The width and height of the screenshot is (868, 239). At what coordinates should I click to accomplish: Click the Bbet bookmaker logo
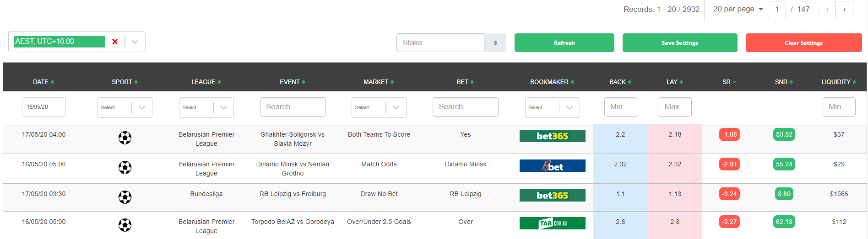[552, 165]
